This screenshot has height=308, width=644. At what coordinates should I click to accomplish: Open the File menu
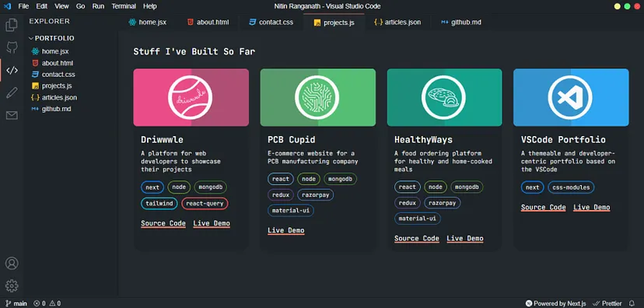[x=23, y=6]
